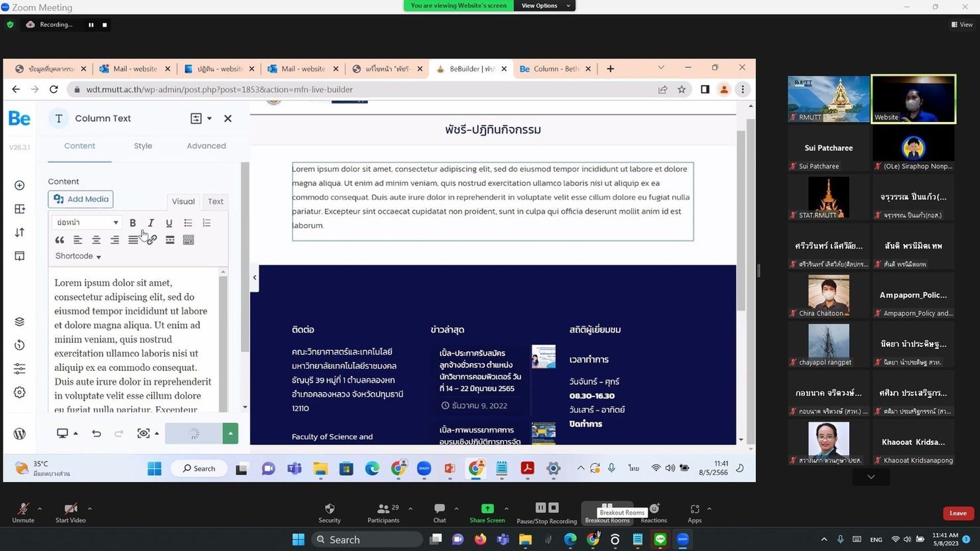Stop the recording with the square button

click(x=105, y=25)
